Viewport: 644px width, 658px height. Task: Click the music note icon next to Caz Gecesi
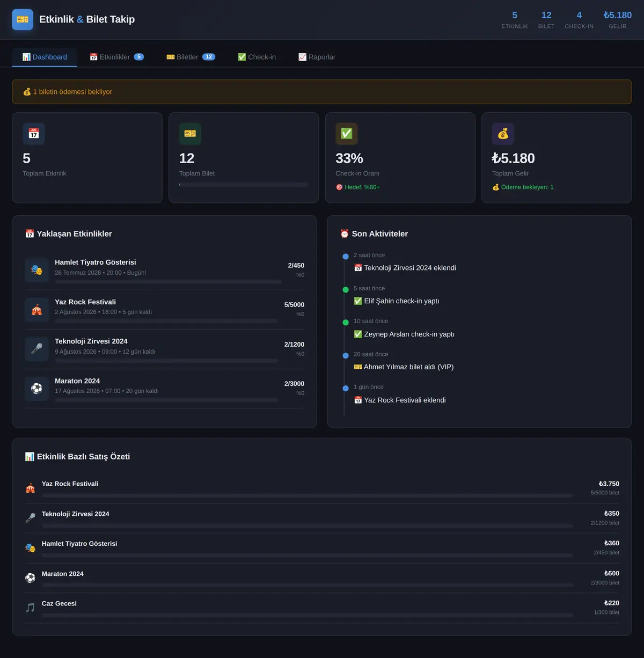point(30,608)
